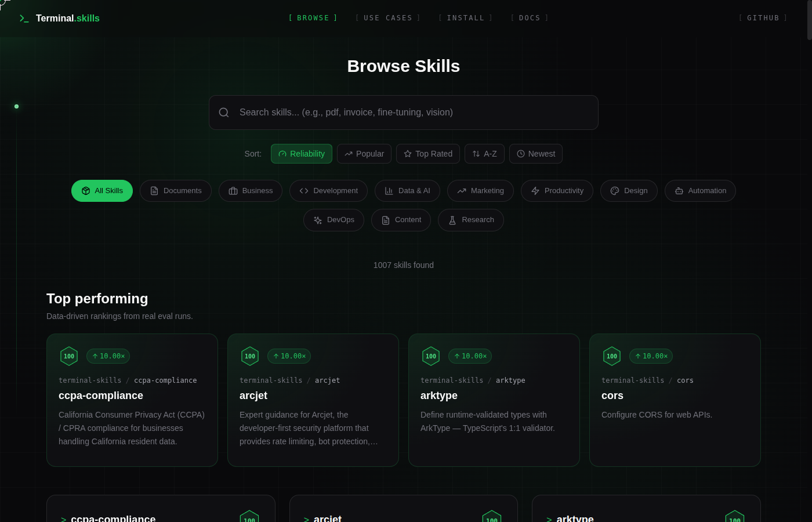Viewport: 812px width, 522px height.
Task: Click the trending arrow icon in Popular
Action: click(349, 154)
